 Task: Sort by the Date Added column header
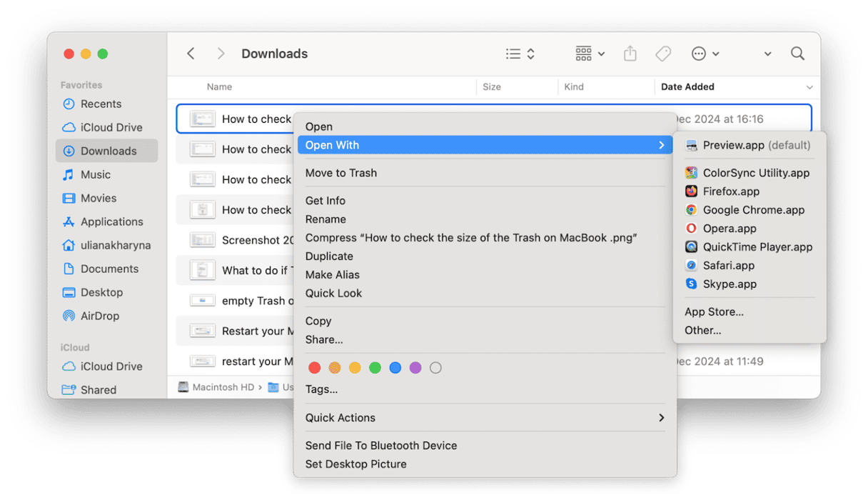coord(687,87)
